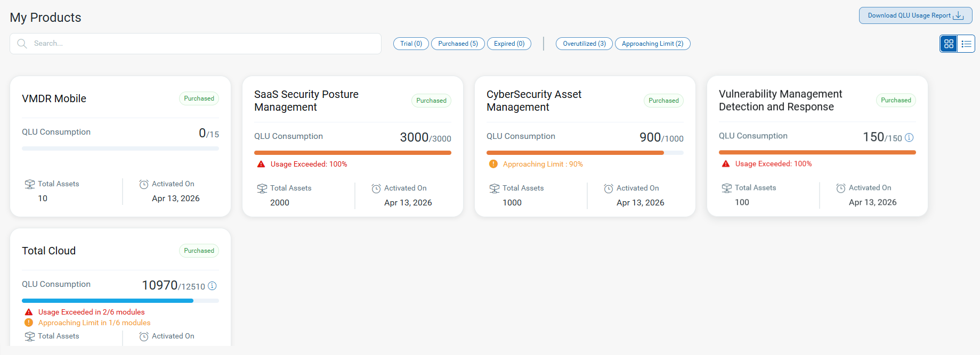The width and height of the screenshot is (980, 355).
Task: Click the VMDR Mobile QLU progress bar
Action: tap(120, 148)
